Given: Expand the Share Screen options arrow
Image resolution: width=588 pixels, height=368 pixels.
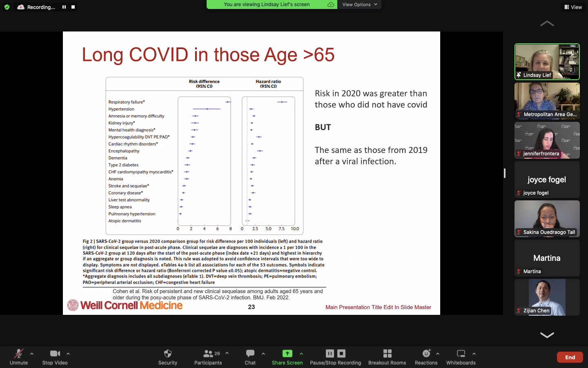Looking at the screenshot, I should tap(301, 354).
